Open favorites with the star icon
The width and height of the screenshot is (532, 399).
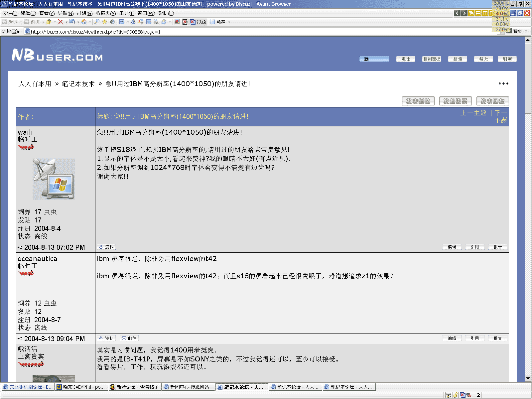click(x=104, y=22)
